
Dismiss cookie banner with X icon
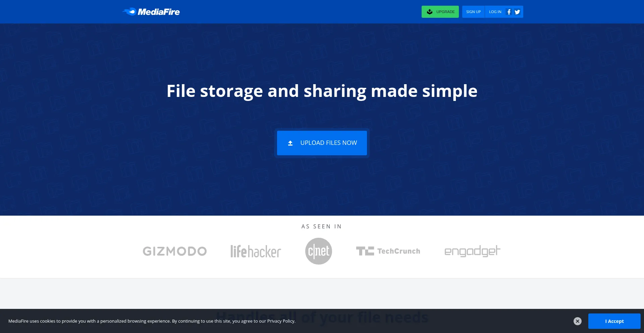click(577, 321)
